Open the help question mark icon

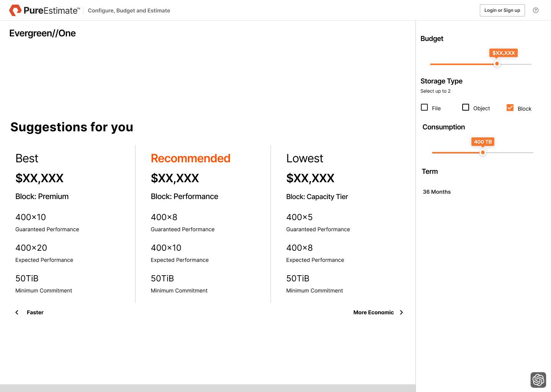click(x=536, y=10)
